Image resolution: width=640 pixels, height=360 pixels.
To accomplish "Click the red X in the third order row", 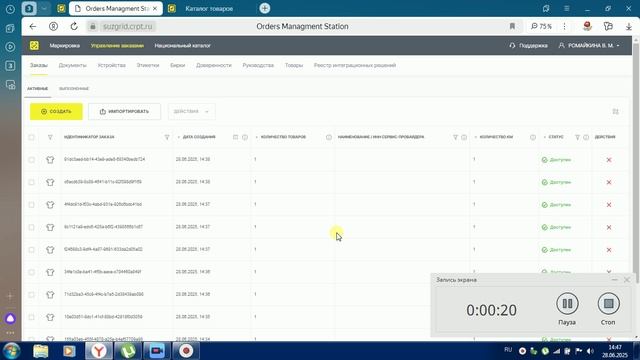I will (x=609, y=205).
